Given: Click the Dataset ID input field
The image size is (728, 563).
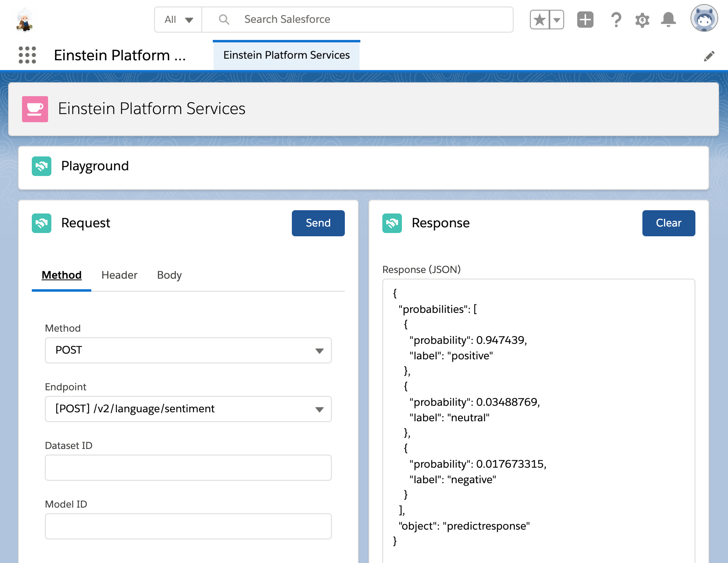Looking at the screenshot, I should (188, 468).
